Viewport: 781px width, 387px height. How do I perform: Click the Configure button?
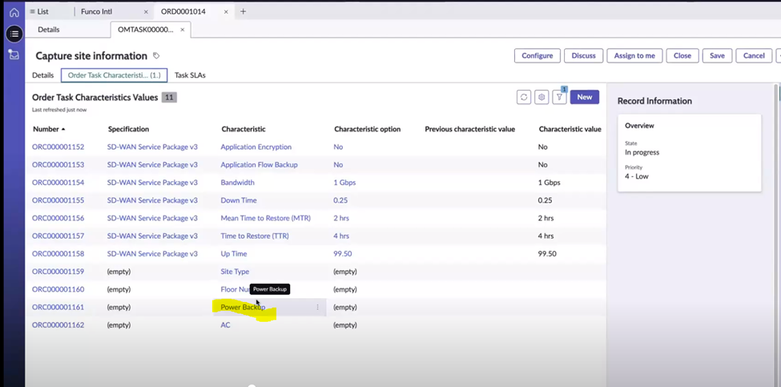click(537, 56)
